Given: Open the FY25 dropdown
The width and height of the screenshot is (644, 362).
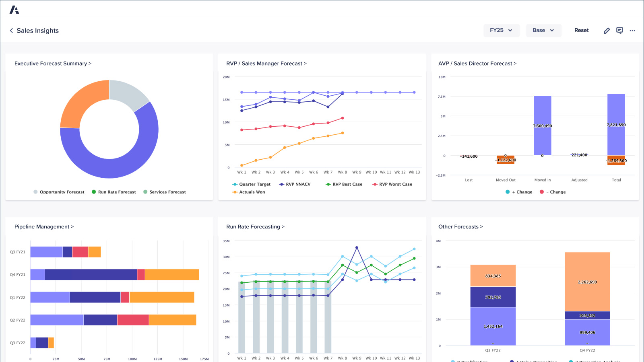Looking at the screenshot, I should pyautogui.click(x=501, y=31).
